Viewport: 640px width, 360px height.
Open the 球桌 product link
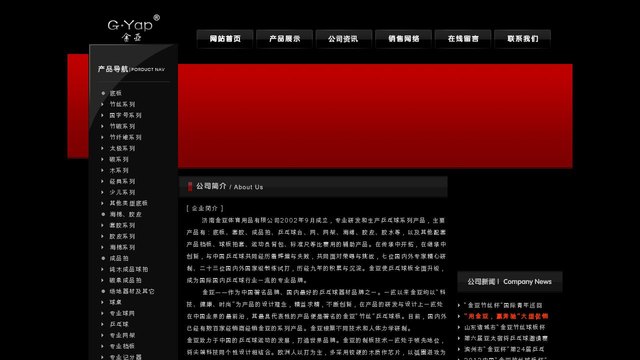coord(116,302)
